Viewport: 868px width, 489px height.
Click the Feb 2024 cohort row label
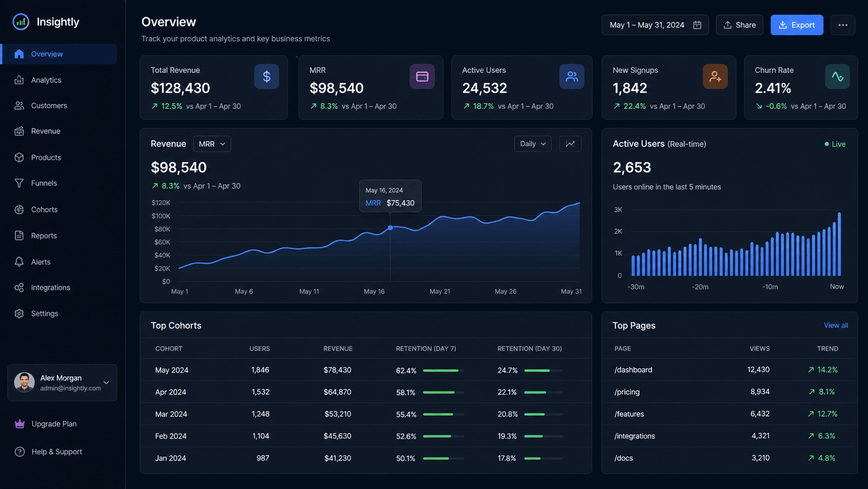pyautogui.click(x=171, y=436)
